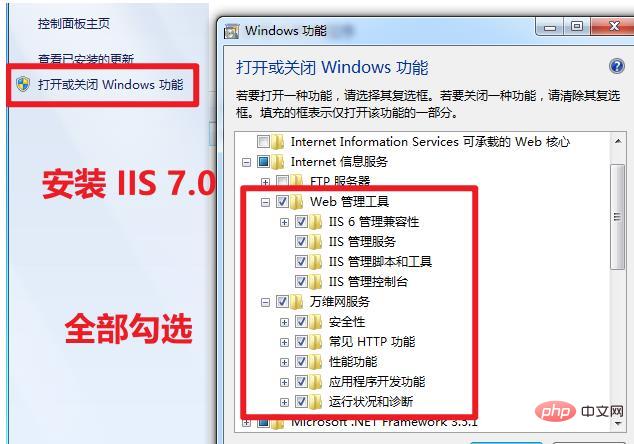
Task: Expand the IIS 6 管理兼容性 node
Action: tap(285, 221)
